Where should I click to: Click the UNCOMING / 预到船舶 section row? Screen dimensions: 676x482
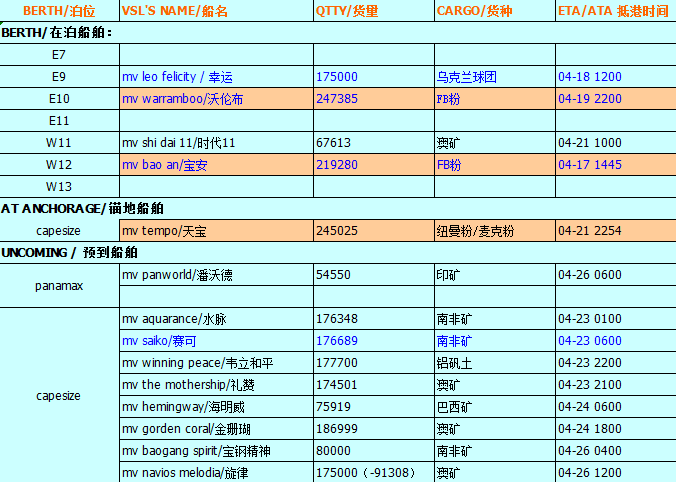[338, 253]
